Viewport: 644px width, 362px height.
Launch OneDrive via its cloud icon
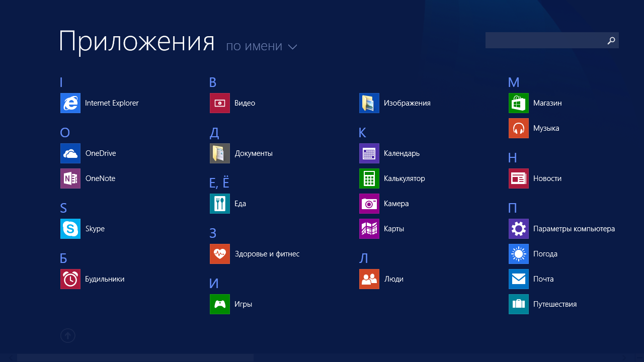(70, 153)
